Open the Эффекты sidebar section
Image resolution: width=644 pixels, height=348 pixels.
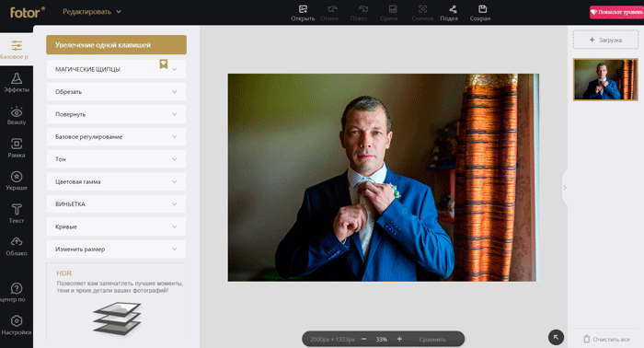[x=17, y=83]
